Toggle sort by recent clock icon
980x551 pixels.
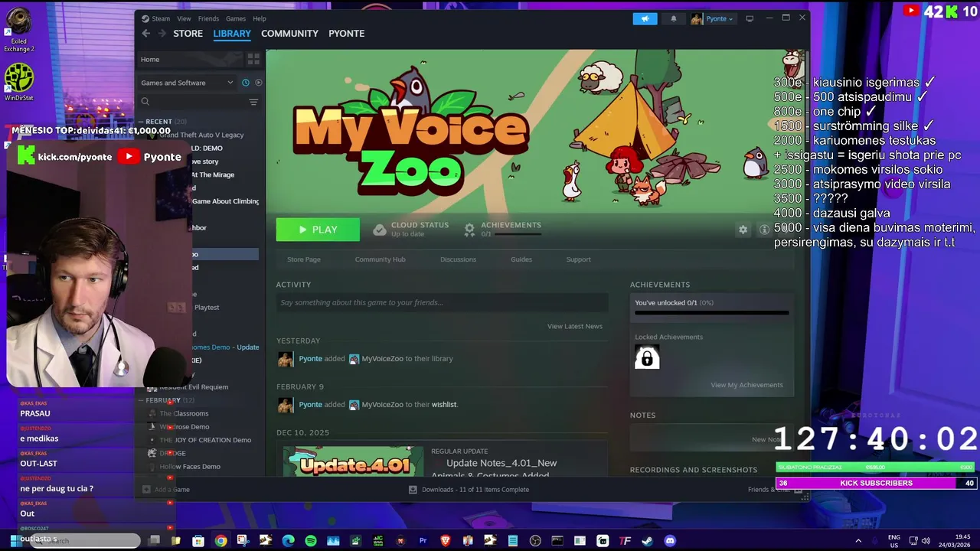pos(245,83)
